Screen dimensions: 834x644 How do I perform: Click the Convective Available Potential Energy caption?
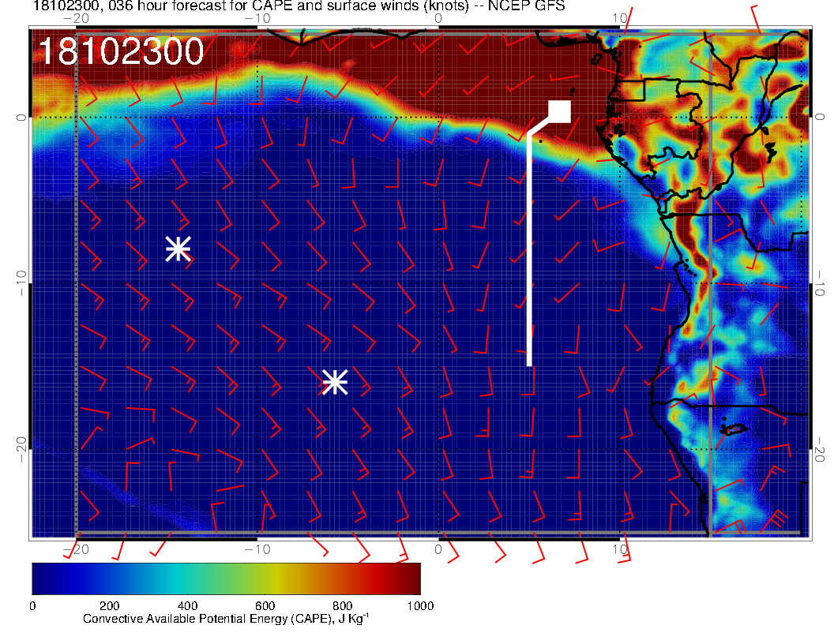226,620
